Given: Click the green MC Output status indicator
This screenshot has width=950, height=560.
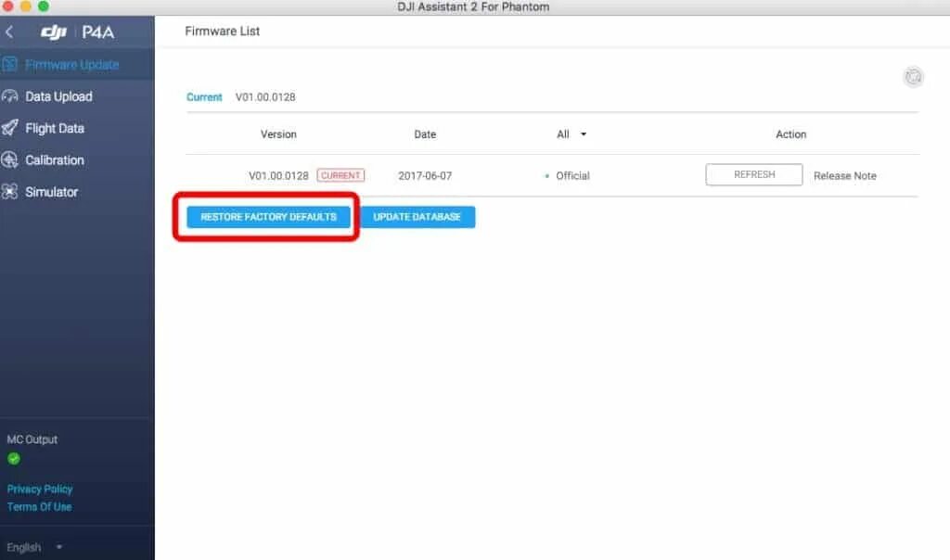Looking at the screenshot, I should pyautogui.click(x=14, y=458).
